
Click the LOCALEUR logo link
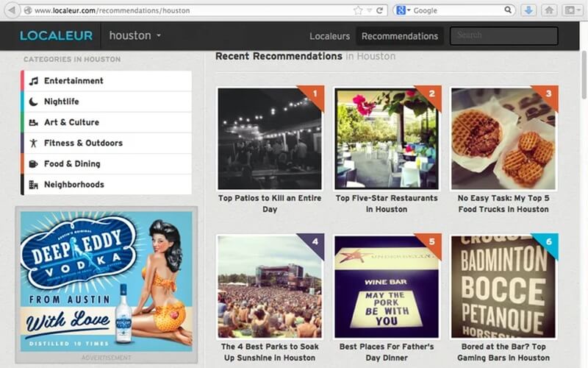[x=57, y=35]
